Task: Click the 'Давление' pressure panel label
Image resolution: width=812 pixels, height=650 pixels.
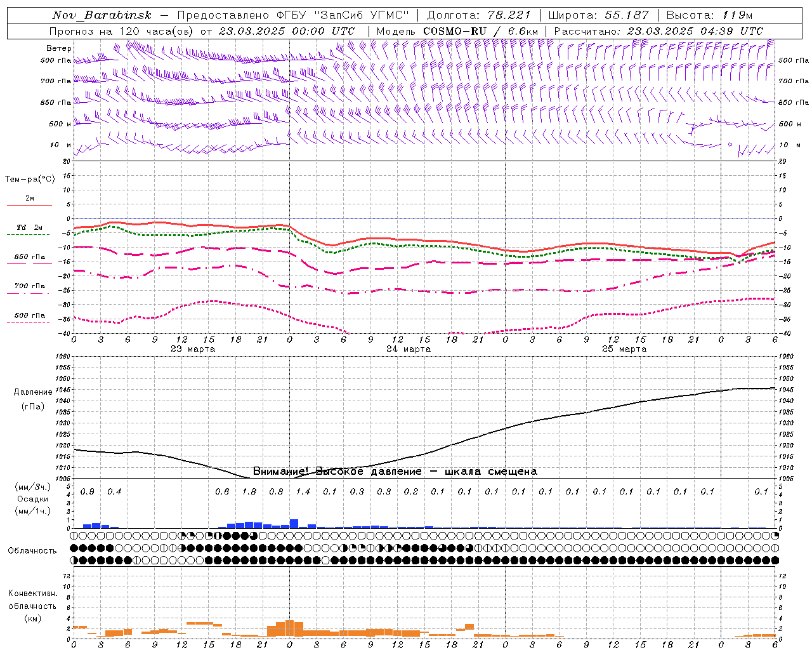Action: pos(33,392)
